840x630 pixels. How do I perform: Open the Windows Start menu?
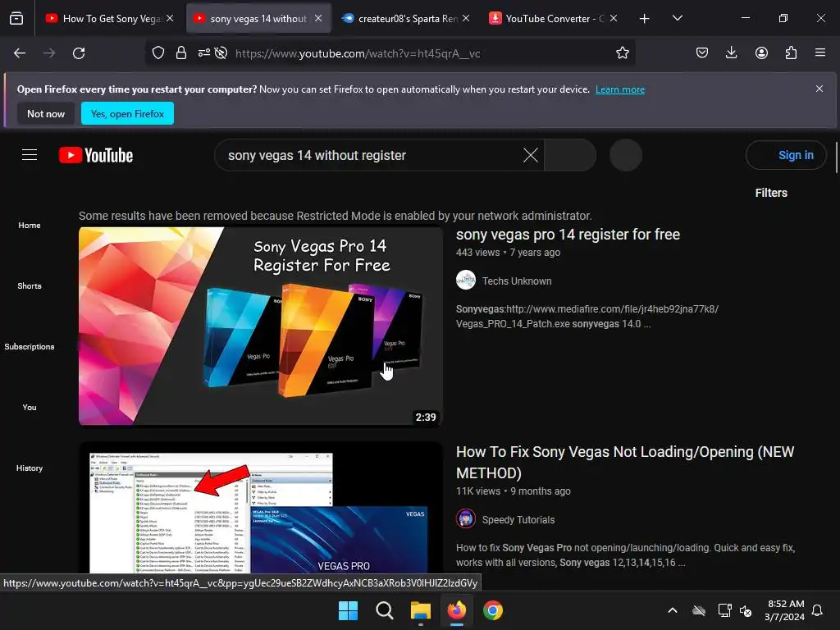click(348, 610)
